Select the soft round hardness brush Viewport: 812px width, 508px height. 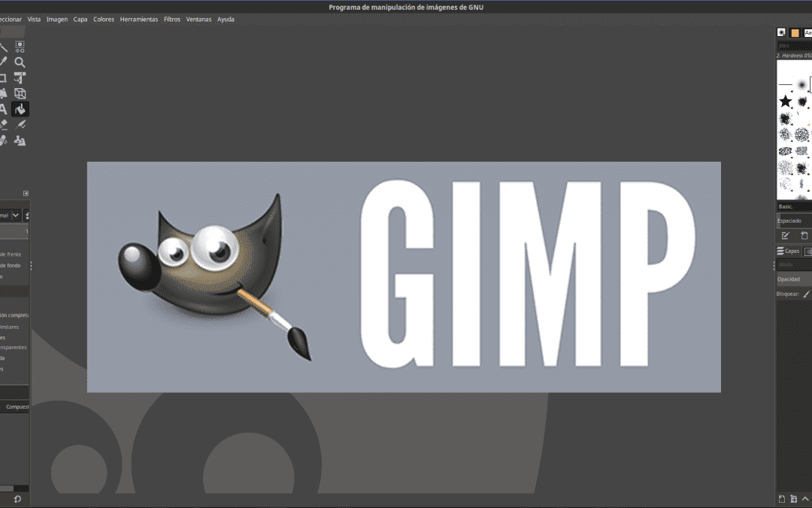[x=801, y=84]
